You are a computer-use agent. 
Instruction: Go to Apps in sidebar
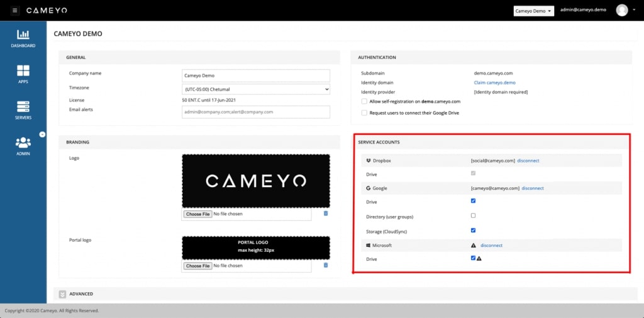pyautogui.click(x=23, y=74)
